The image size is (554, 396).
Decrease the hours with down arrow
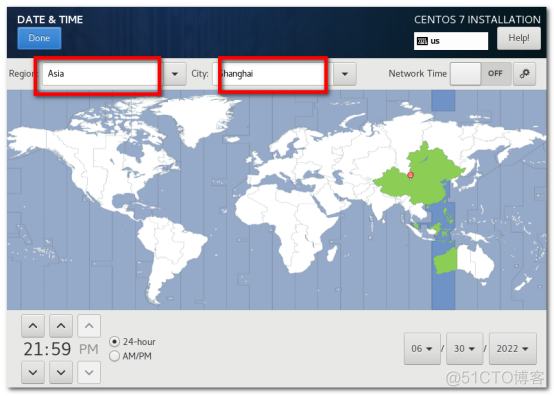(33, 372)
